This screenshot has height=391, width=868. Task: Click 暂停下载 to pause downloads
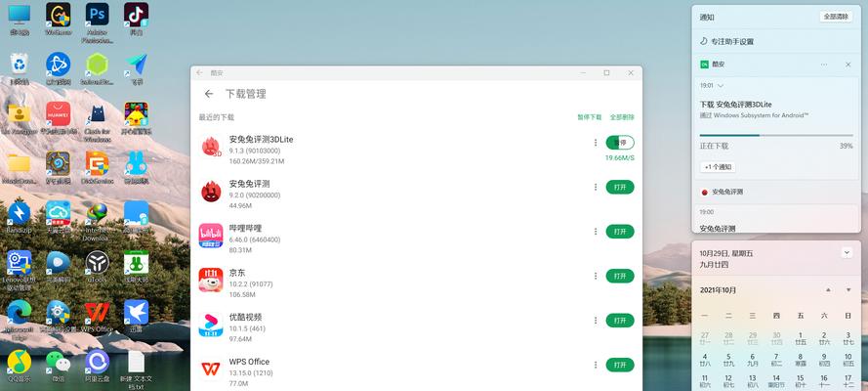point(589,117)
